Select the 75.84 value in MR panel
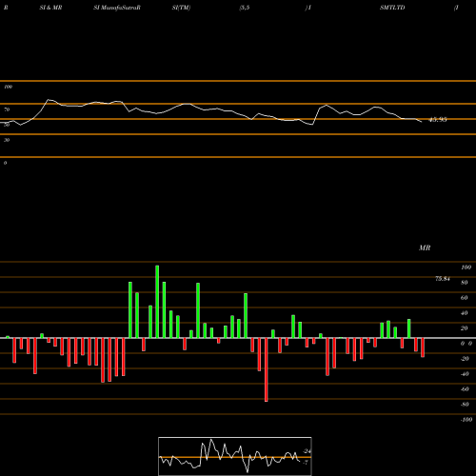 (443, 279)
